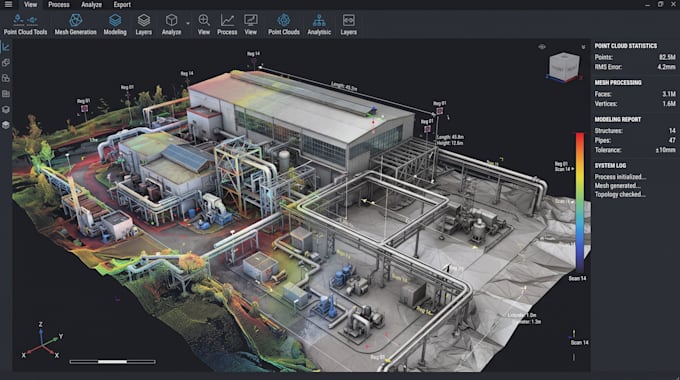
Task: Click the System Log header
Action: point(610,165)
